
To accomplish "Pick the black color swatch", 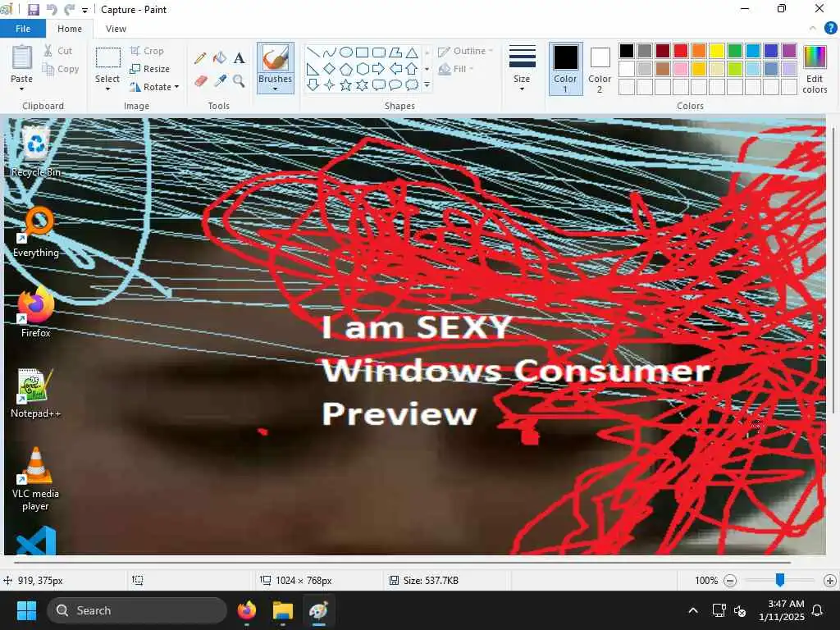I will pos(626,51).
